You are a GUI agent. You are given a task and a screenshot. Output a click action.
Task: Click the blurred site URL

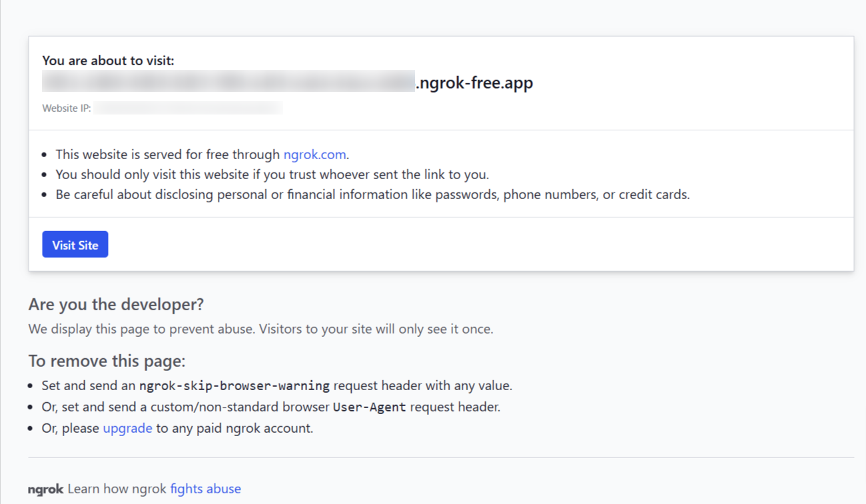(228, 82)
